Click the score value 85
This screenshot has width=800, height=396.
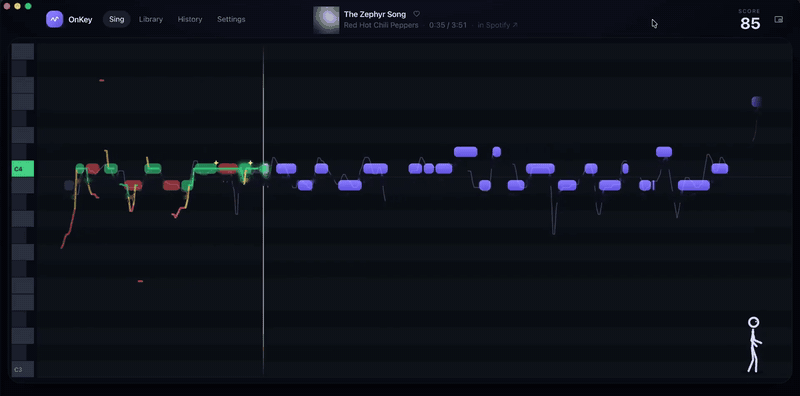750,23
